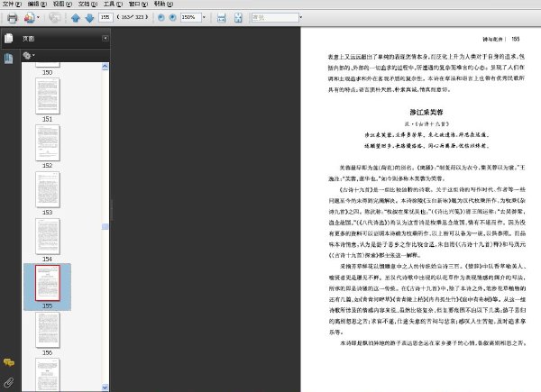
Task: Click the 查找 find text box
Action: coord(275,17)
